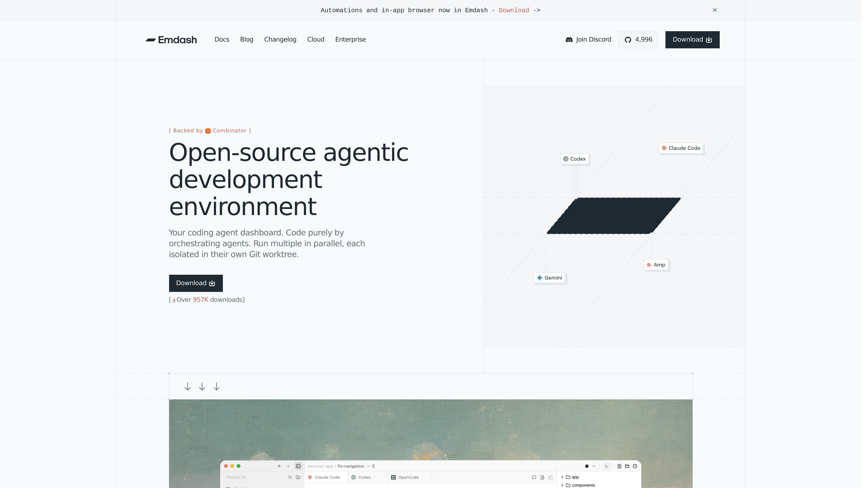This screenshot has width=868, height=488.
Task: Click the back arrow in the app preview
Action: point(279,466)
